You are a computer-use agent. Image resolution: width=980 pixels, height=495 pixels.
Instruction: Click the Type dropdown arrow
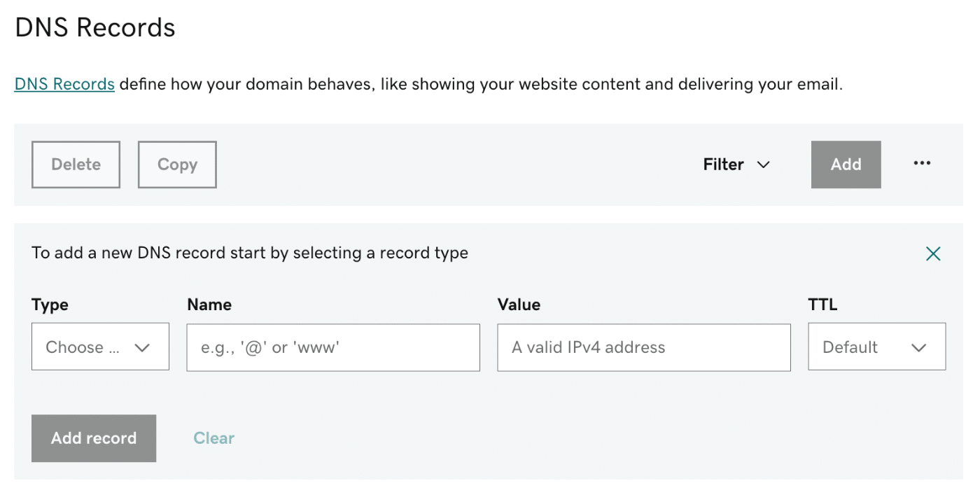pyautogui.click(x=143, y=346)
